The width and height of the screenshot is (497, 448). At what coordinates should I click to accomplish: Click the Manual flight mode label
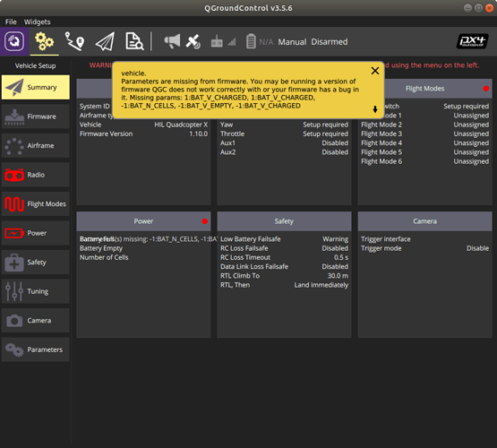pyautogui.click(x=292, y=42)
